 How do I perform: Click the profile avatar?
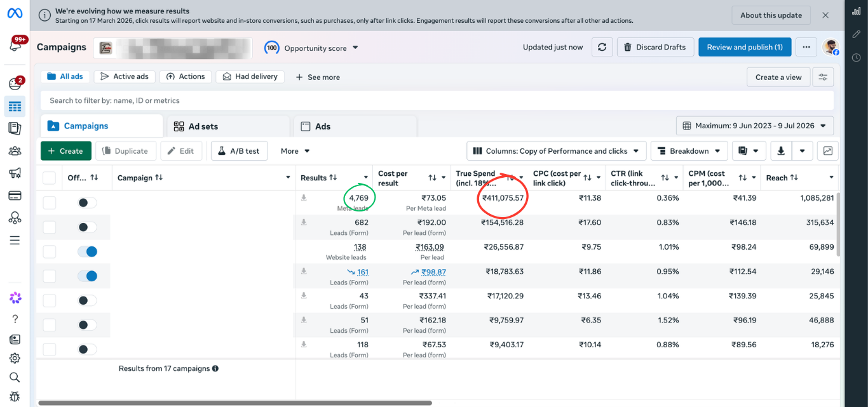pyautogui.click(x=831, y=47)
